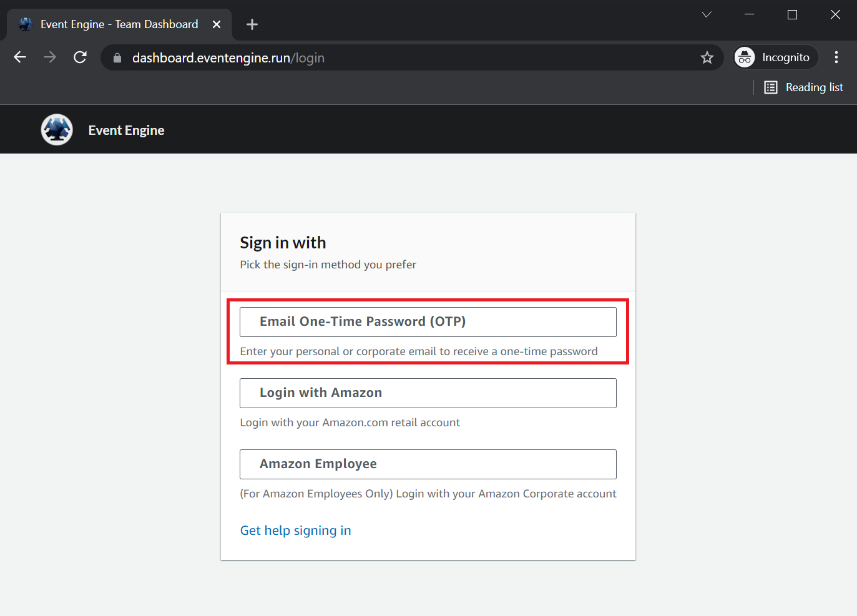857x616 pixels.
Task: Open Chrome's three-dot menu
Action: point(836,57)
